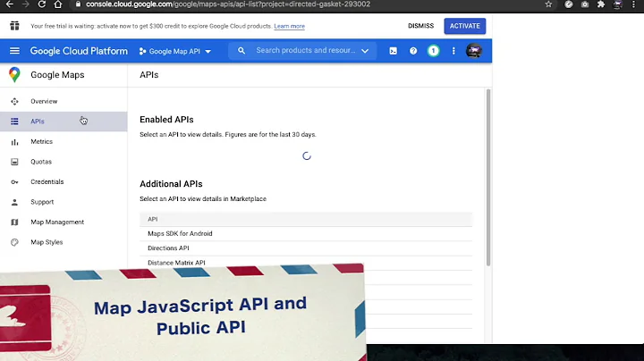Click the Google Cloud Platform title
644x361 pixels.
(79, 51)
